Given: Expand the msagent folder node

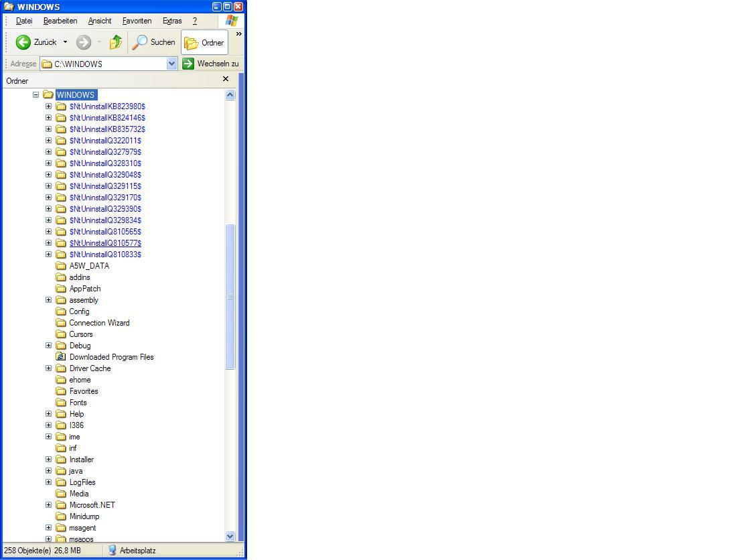Looking at the screenshot, I should (x=48, y=527).
